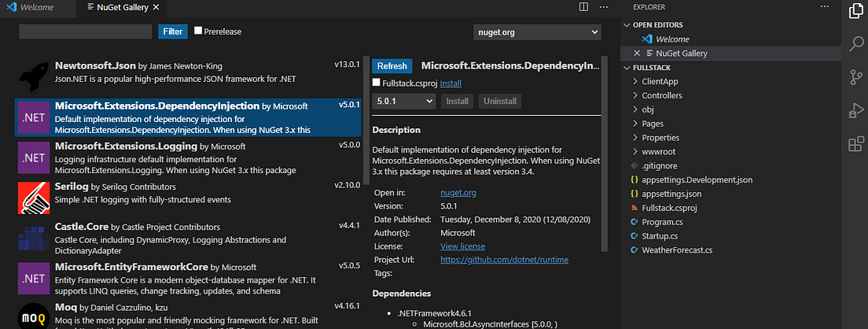Click the Filter button
868x329 pixels.
coord(173,31)
